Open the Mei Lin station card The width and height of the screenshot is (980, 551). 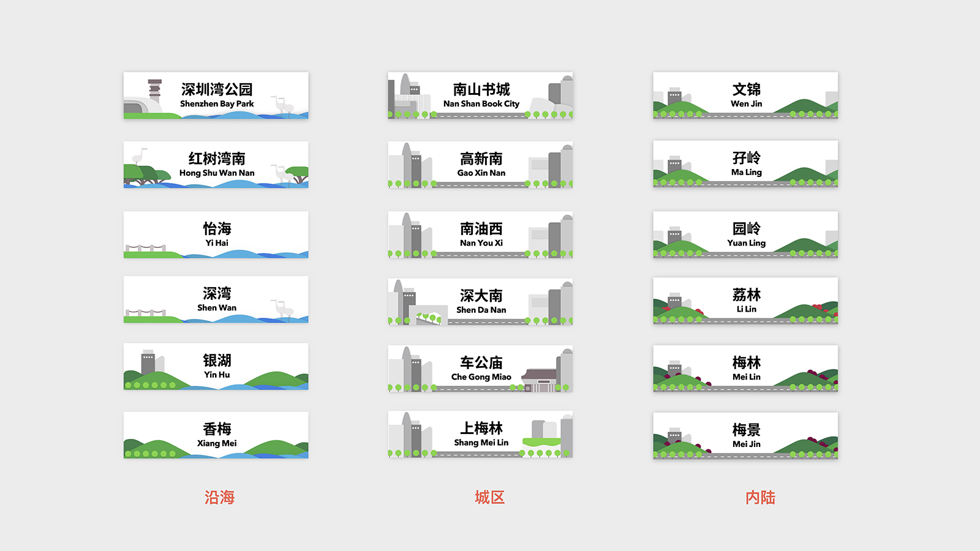tap(745, 369)
